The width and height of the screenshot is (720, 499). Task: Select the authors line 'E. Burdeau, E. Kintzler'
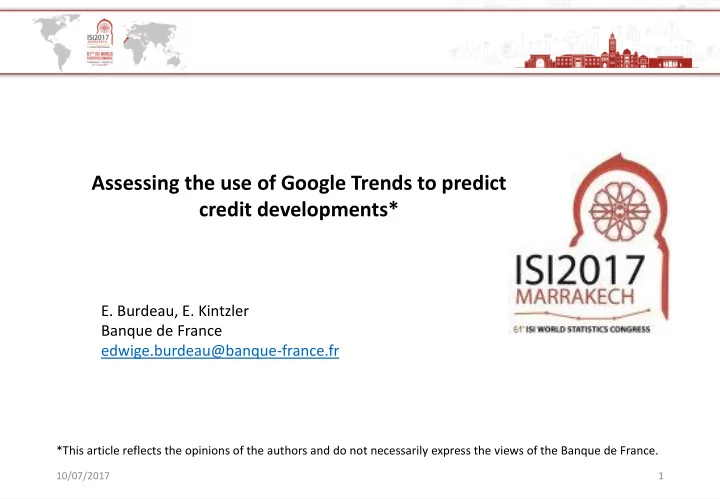[x=175, y=311]
